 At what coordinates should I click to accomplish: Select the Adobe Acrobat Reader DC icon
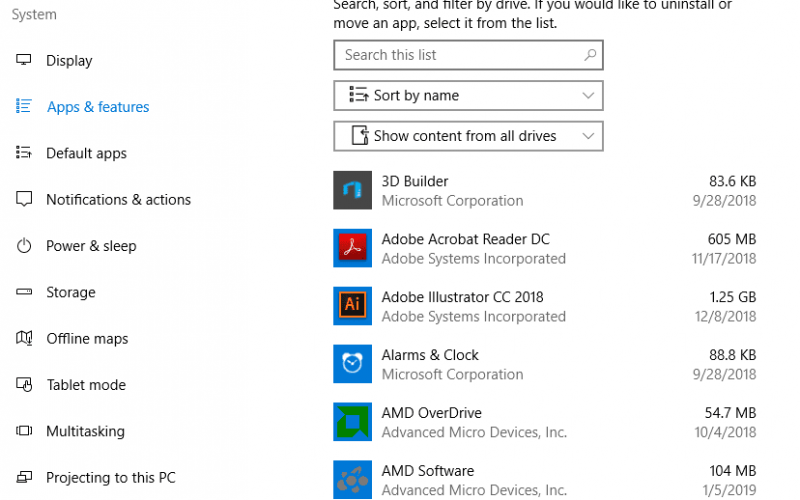pos(352,248)
